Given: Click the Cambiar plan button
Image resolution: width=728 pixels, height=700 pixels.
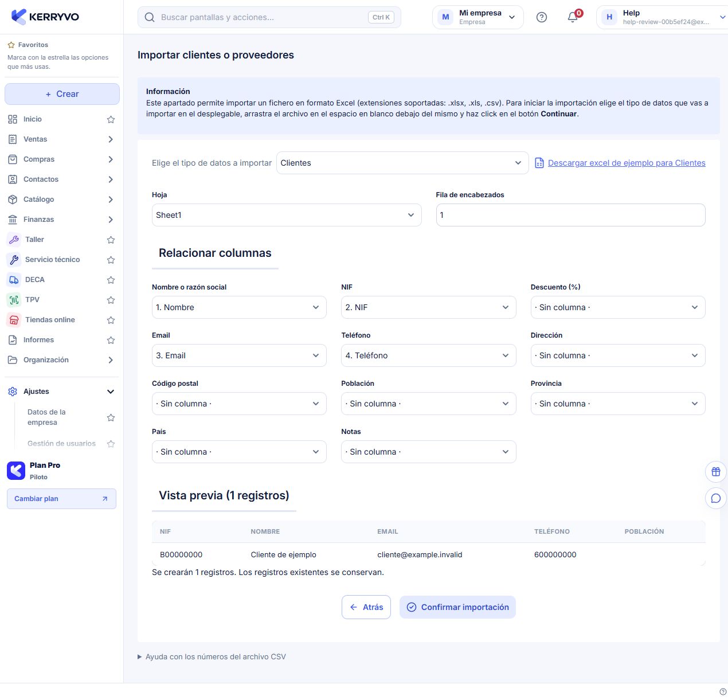Looking at the screenshot, I should 61,499.
